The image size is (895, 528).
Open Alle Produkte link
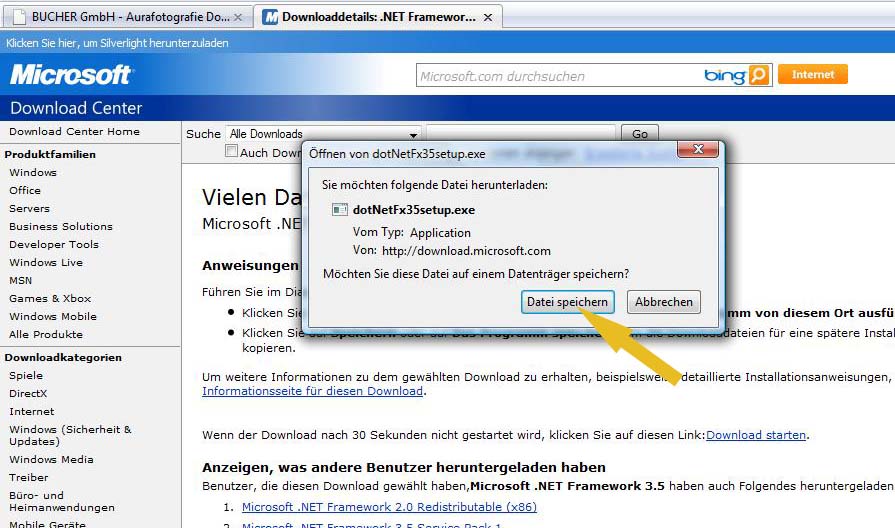tap(46, 334)
